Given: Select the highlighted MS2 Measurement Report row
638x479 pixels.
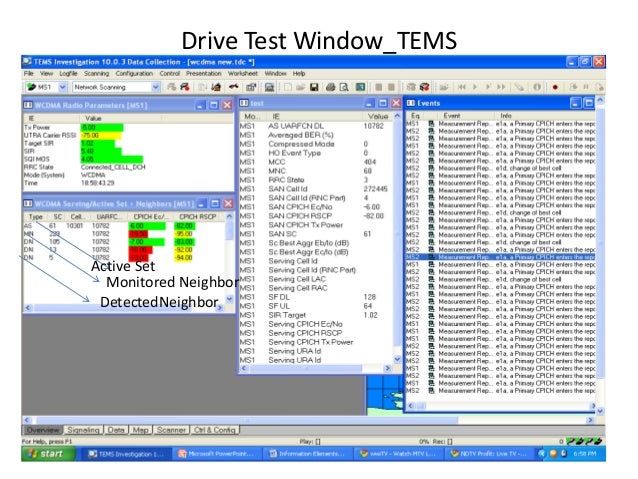Looking at the screenshot, I should point(500,257).
